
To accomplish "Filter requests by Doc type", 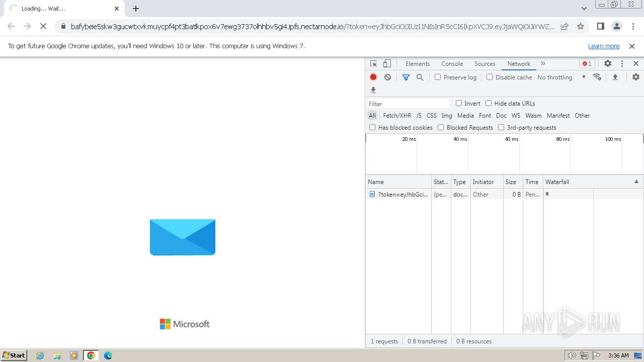I will point(501,116).
